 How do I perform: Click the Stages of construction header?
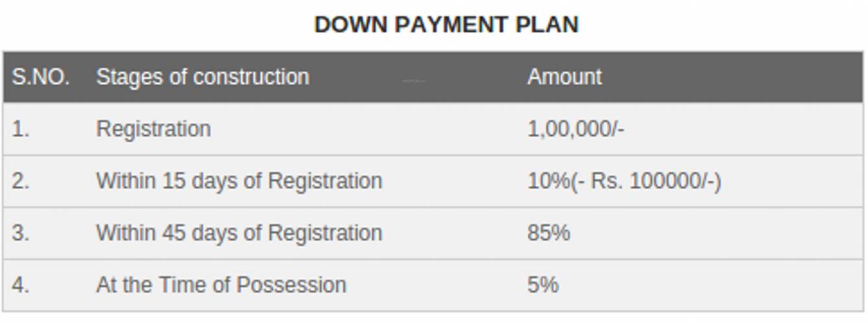click(202, 77)
